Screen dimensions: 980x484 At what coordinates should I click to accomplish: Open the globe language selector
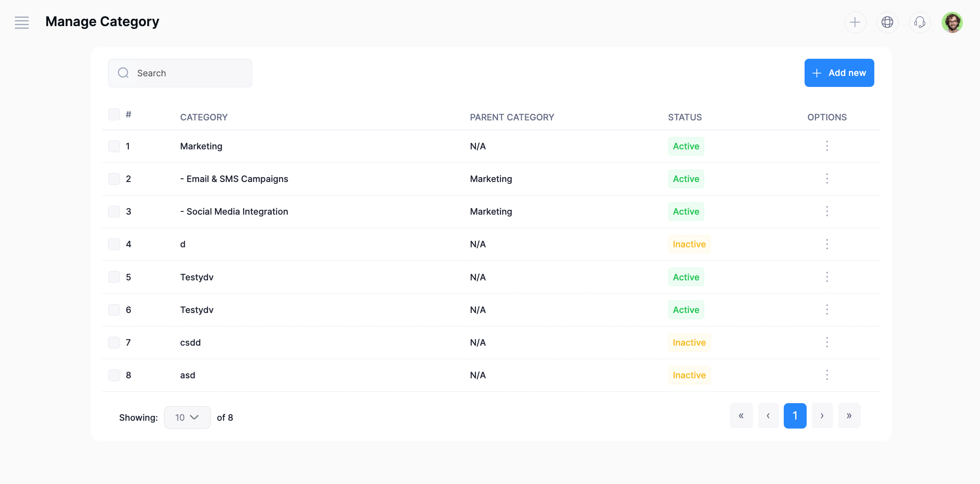[887, 22]
